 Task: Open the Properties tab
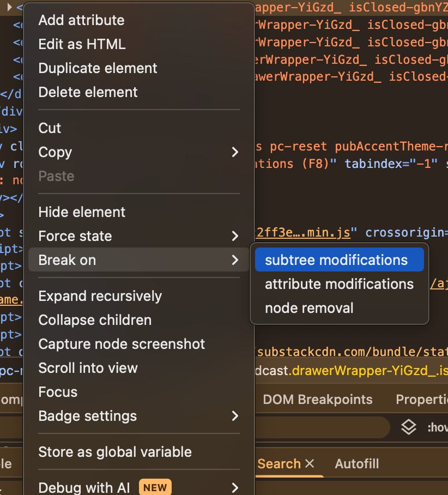click(422, 400)
